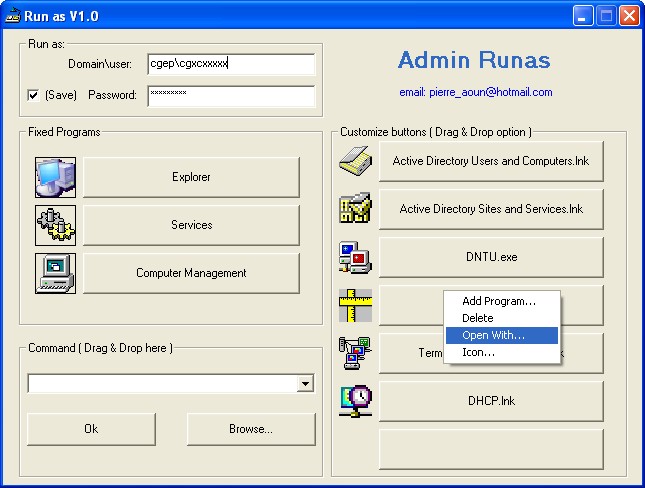
Task: Click the Active Directory Users and Computers icon
Action: pos(355,161)
